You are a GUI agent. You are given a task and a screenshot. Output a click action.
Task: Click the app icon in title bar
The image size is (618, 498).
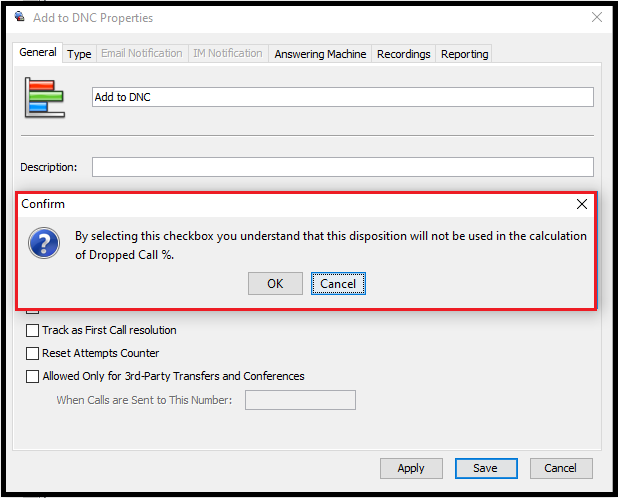19,17
